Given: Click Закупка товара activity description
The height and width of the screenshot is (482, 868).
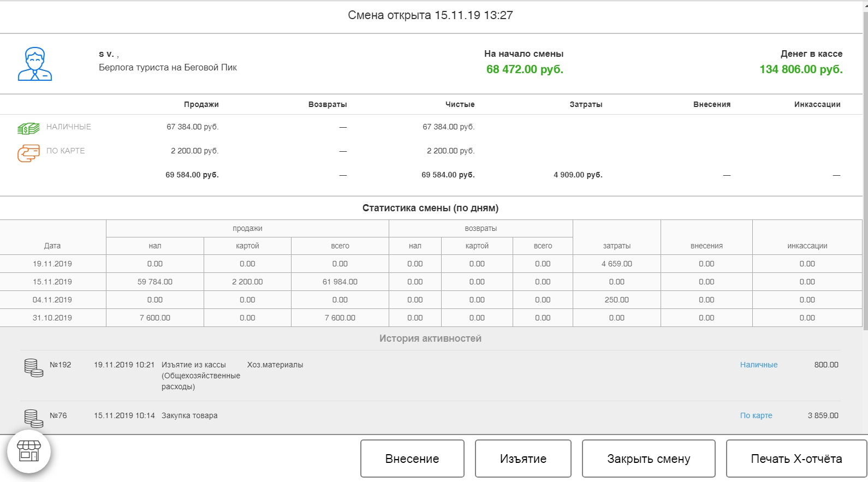Looking at the screenshot, I should (x=189, y=415).
